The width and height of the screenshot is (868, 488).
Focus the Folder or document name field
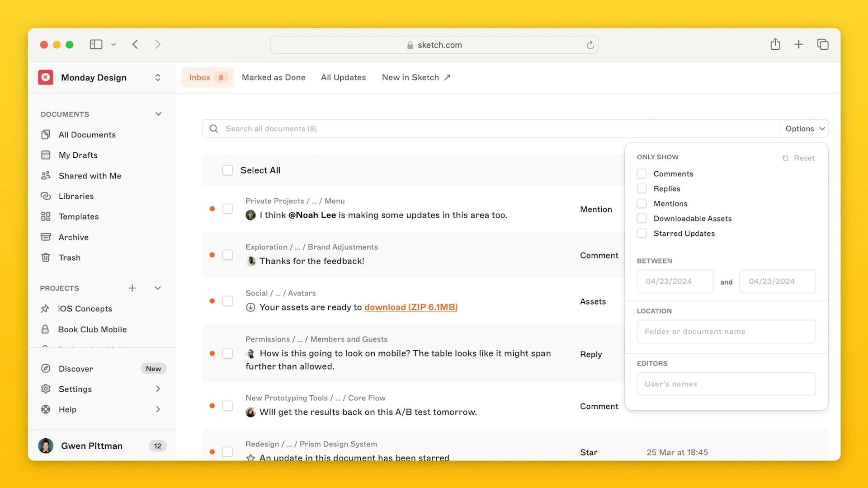click(x=726, y=332)
